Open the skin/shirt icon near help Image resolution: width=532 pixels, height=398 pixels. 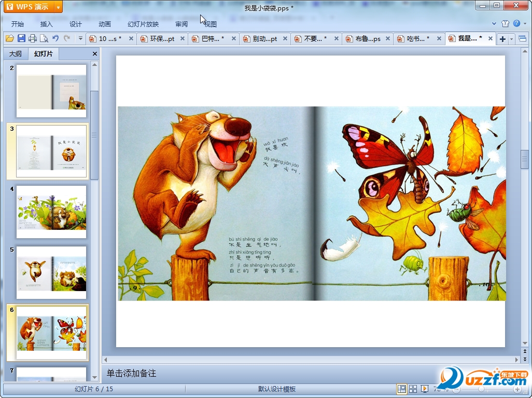(x=505, y=23)
